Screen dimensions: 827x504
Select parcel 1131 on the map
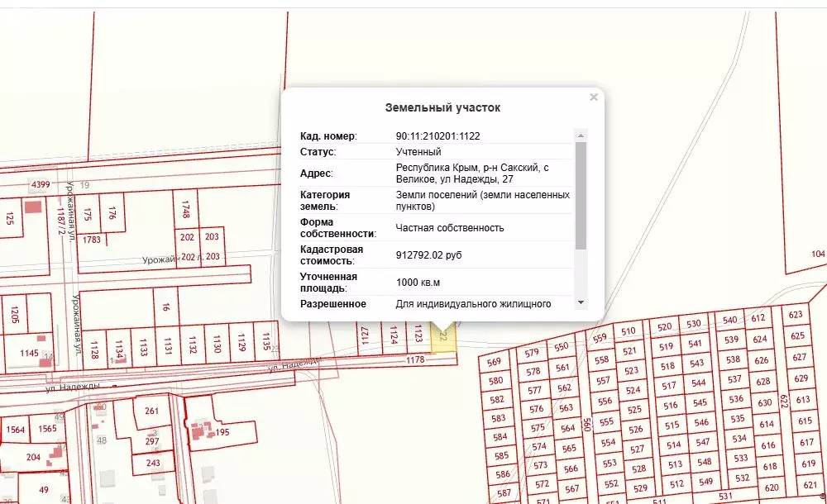click(x=168, y=346)
